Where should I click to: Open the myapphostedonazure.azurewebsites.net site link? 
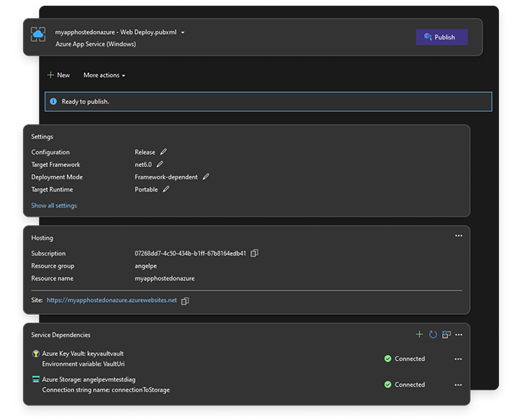click(x=112, y=300)
